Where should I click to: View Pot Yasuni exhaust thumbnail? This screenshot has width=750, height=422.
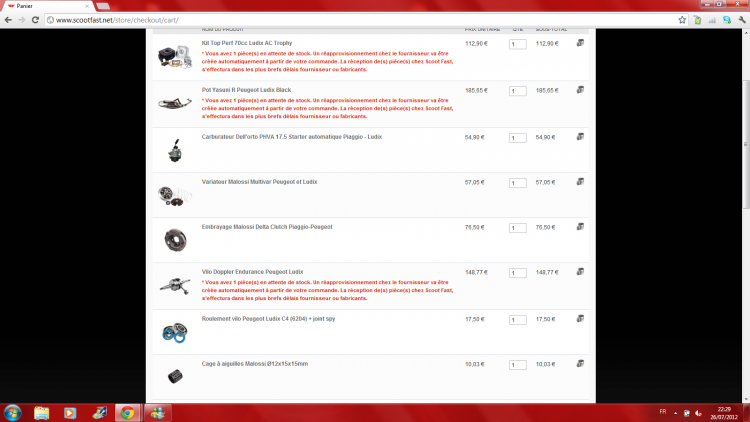(x=175, y=103)
